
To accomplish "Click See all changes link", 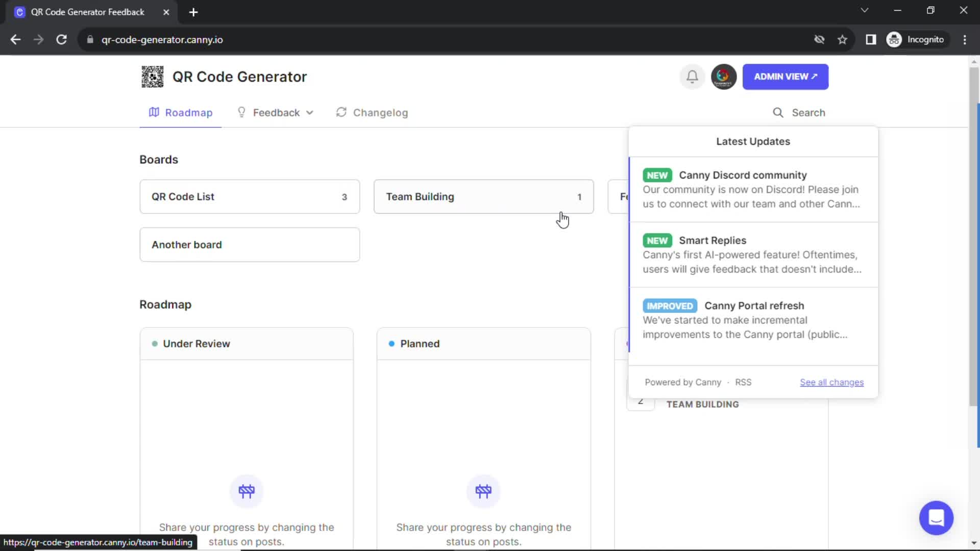I will click(832, 382).
